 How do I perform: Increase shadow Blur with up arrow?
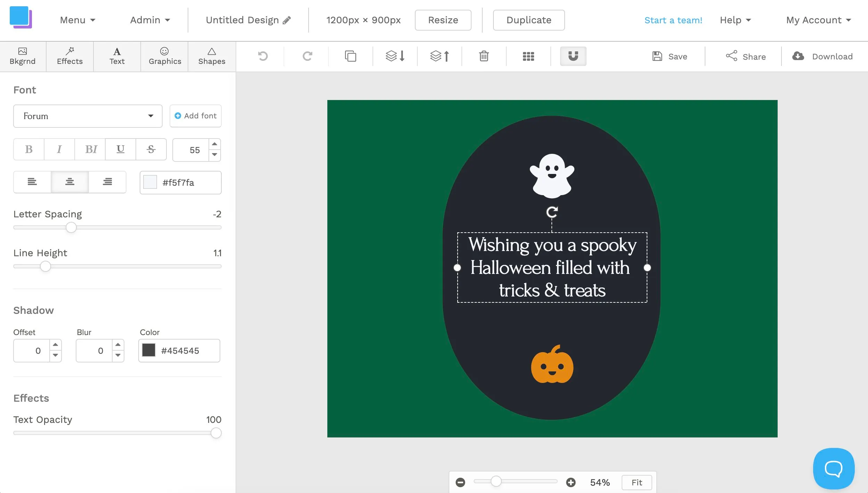click(x=118, y=345)
